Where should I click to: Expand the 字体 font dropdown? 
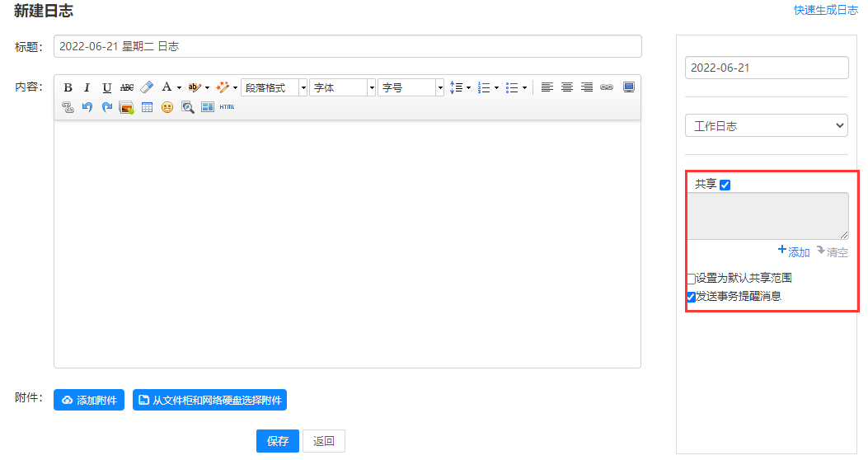[x=342, y=87]
